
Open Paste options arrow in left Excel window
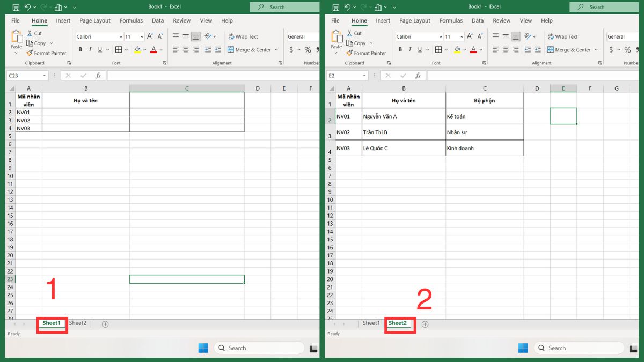16,53
